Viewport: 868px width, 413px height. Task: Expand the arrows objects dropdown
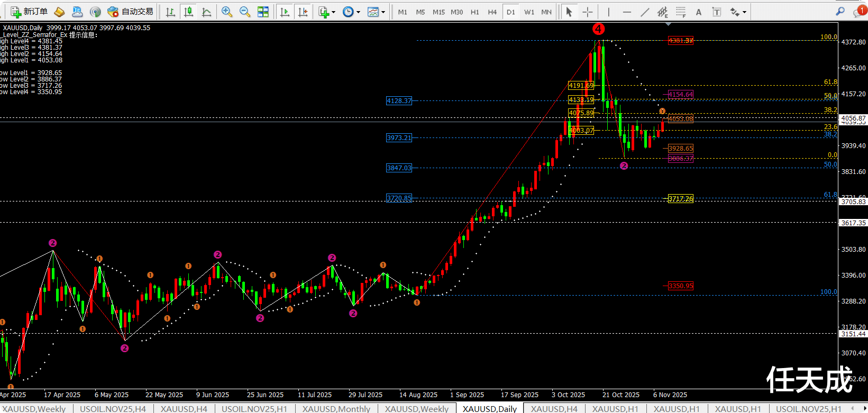[x=744, y=12]
